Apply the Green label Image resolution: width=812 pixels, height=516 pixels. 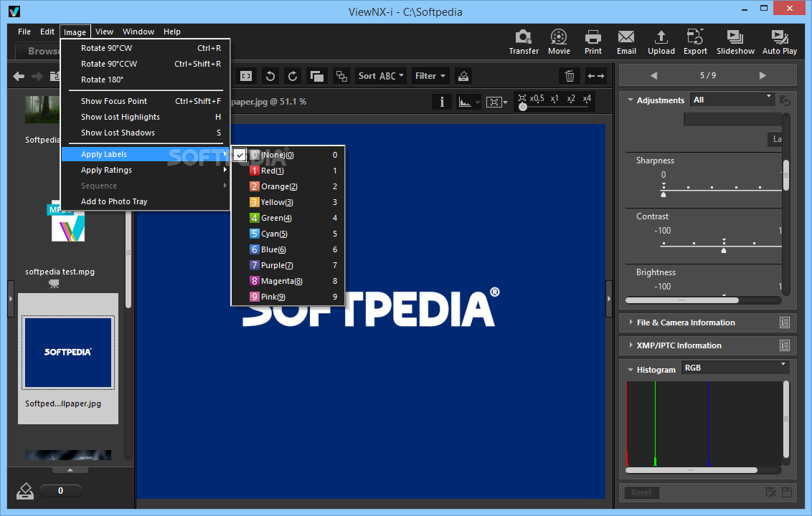288,218
